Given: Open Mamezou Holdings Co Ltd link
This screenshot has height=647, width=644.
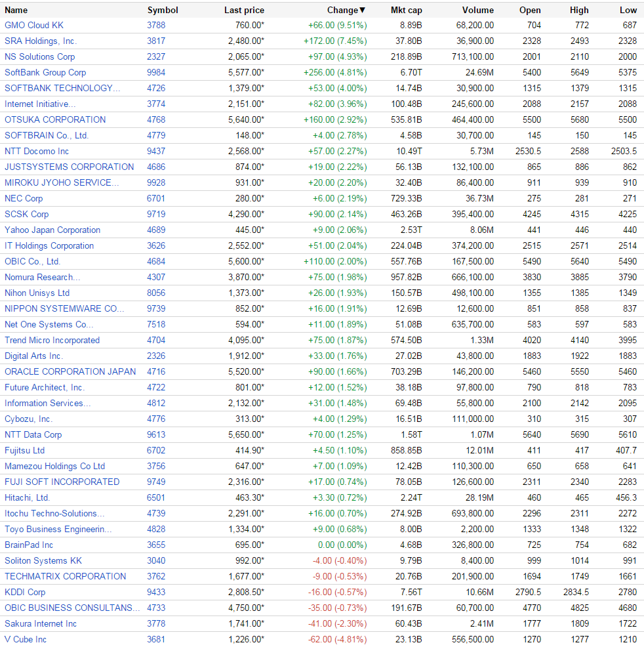Looking at the screenshot, I should (x=54, y=467).
